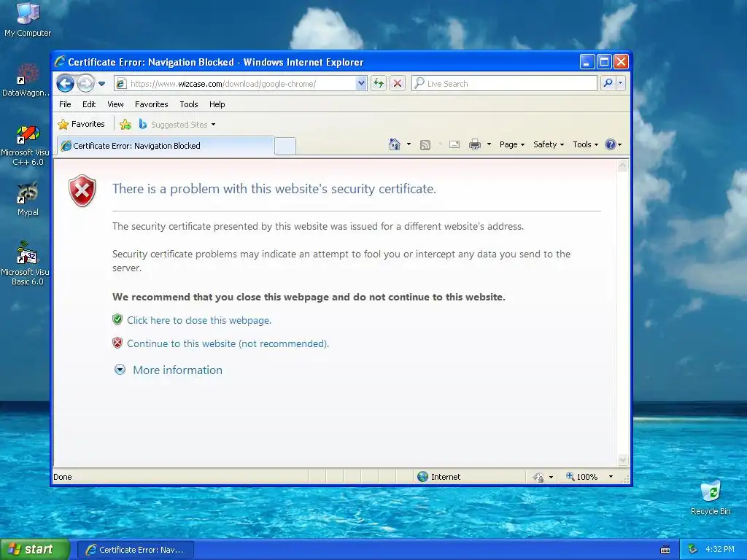Click the page scrollbar down arrow
The height and width of the screenshot is (560, 747).
click(622, 460)
